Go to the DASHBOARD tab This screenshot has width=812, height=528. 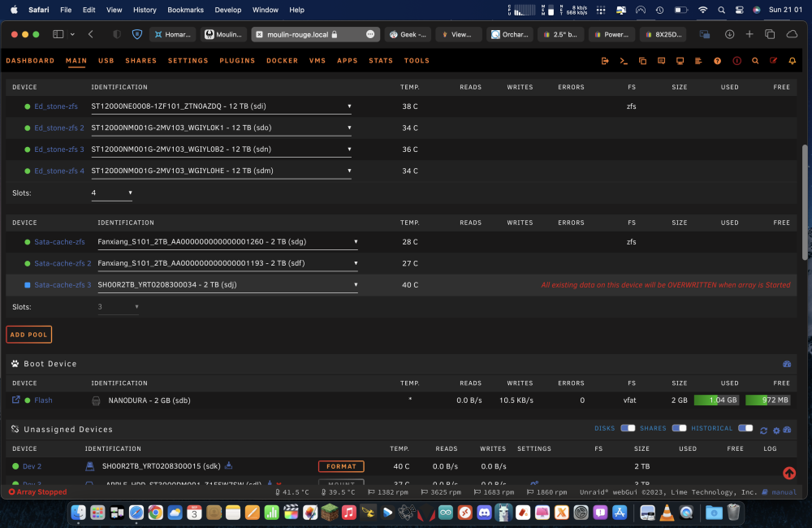pos(30,61)
